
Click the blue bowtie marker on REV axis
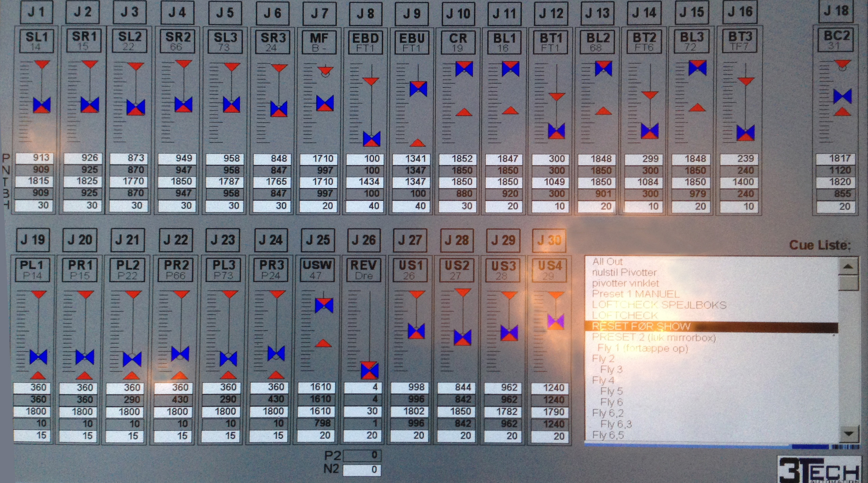(370, 370)
